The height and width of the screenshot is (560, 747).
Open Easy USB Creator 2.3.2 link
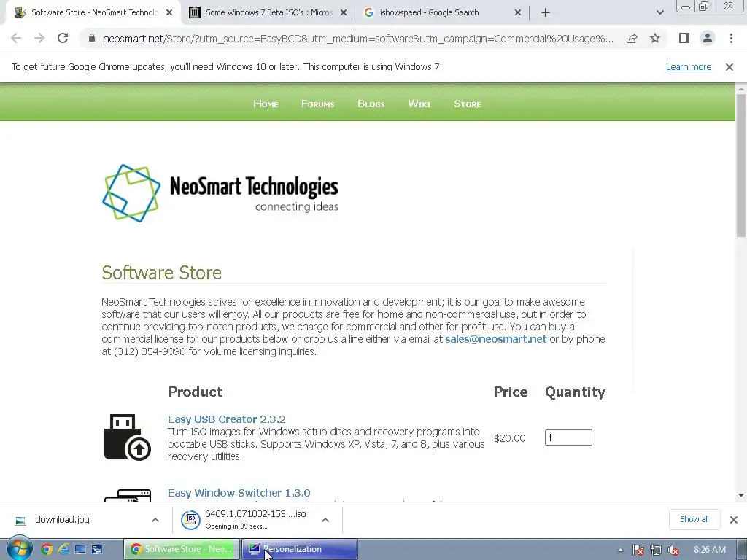226,419
